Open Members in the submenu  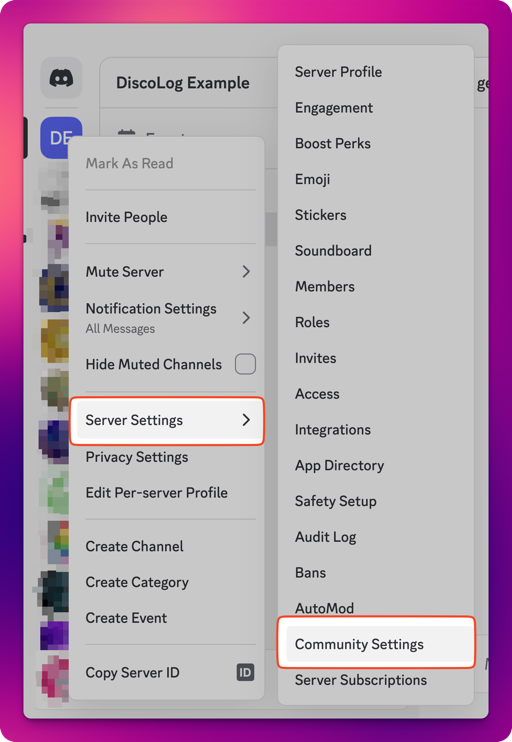[x=376, y=287]
